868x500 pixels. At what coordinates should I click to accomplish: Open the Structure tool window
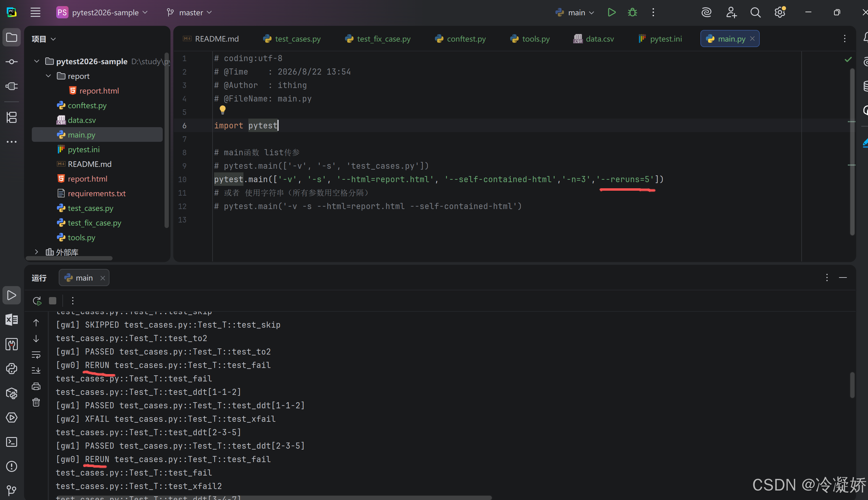tap(12, 117)
